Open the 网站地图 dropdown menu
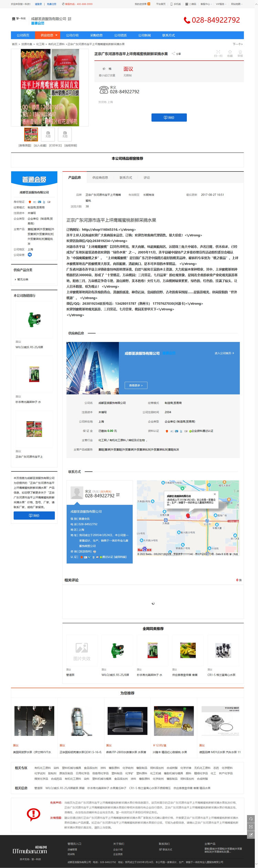The height and width of the screenshot is (868, 258). point(236,4)
